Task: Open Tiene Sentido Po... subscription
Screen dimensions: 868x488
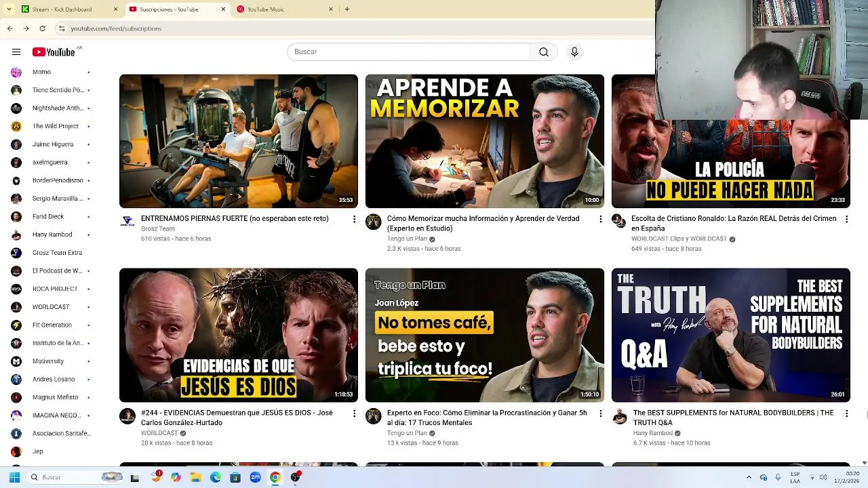Action: coord(51,90)
